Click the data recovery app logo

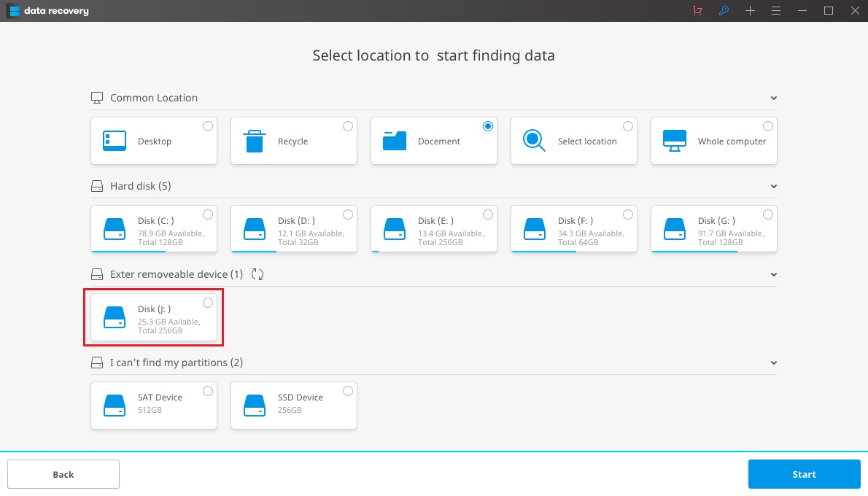pos(15,11)
